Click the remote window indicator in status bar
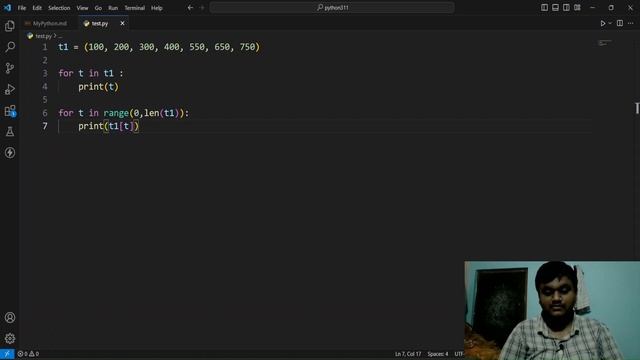 pos(7,354)
